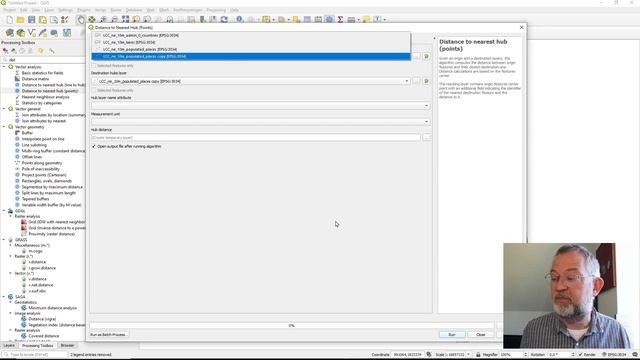
Task: Click the browse button beside Hub distance
Action: pyautogui.click(x=427, y=138)
